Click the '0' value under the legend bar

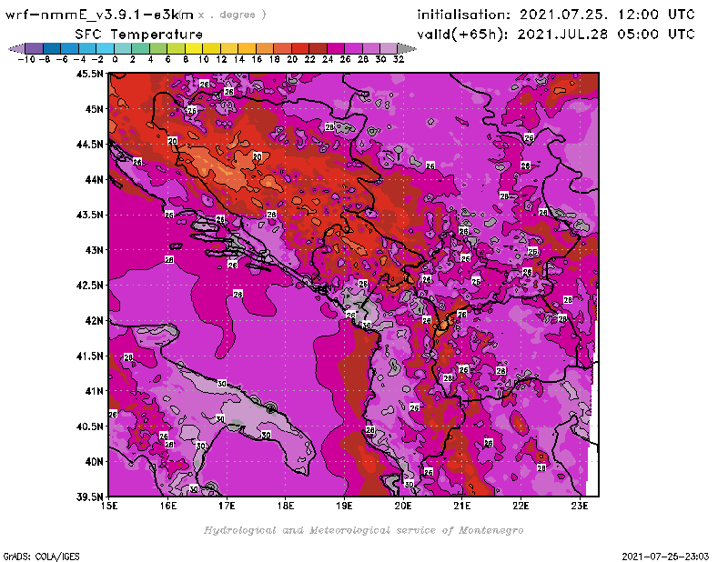[116, 59]
